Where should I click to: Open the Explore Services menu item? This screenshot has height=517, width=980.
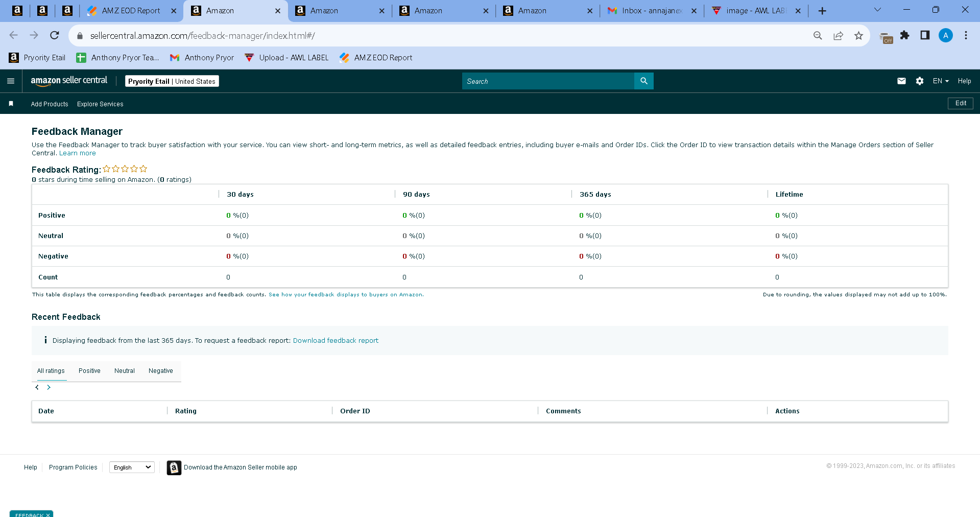(x=100, y=104)
